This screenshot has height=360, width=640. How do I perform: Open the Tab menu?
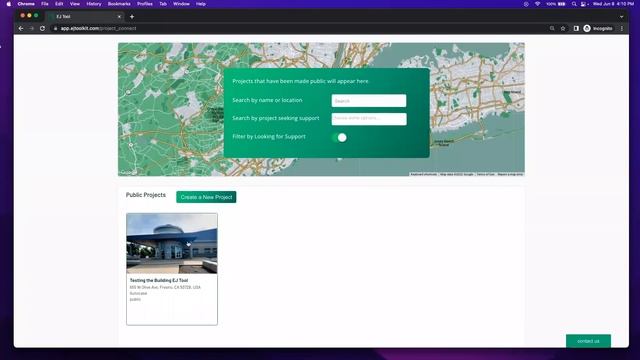(163, 4)
